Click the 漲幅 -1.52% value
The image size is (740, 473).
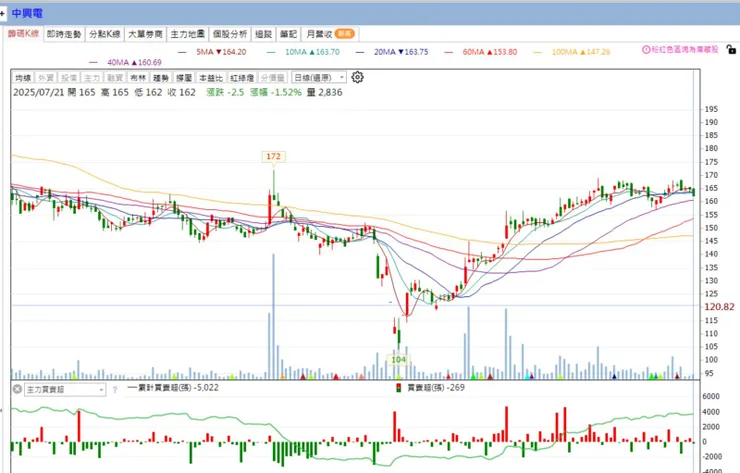tap(276, 93)
